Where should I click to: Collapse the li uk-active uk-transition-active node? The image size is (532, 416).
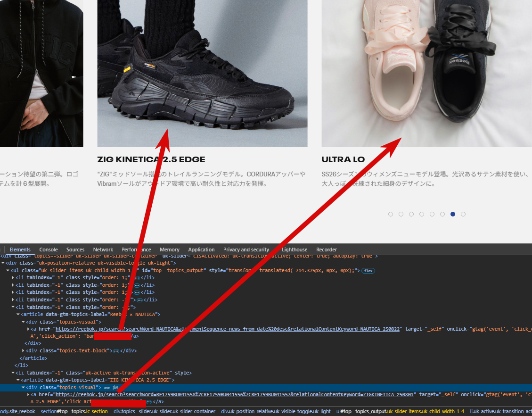13,373
